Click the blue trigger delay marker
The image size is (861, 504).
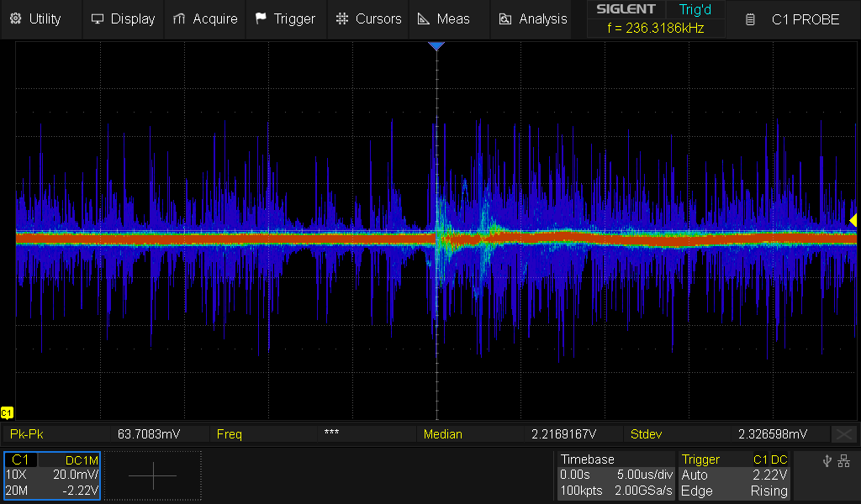coord(436,45)
